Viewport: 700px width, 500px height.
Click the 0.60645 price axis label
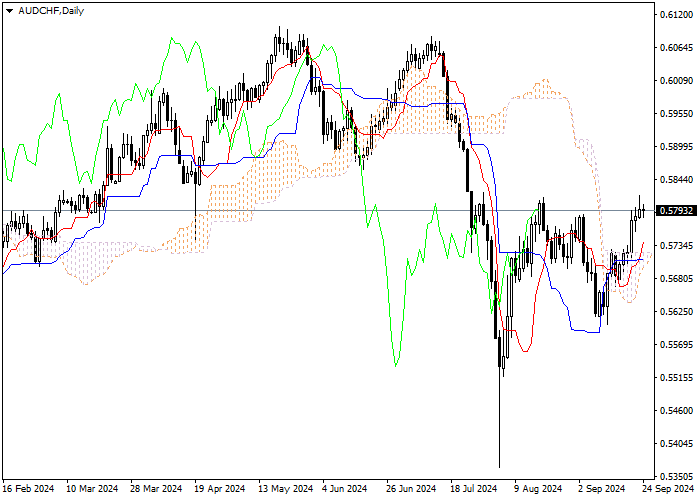tap(676, 48)
